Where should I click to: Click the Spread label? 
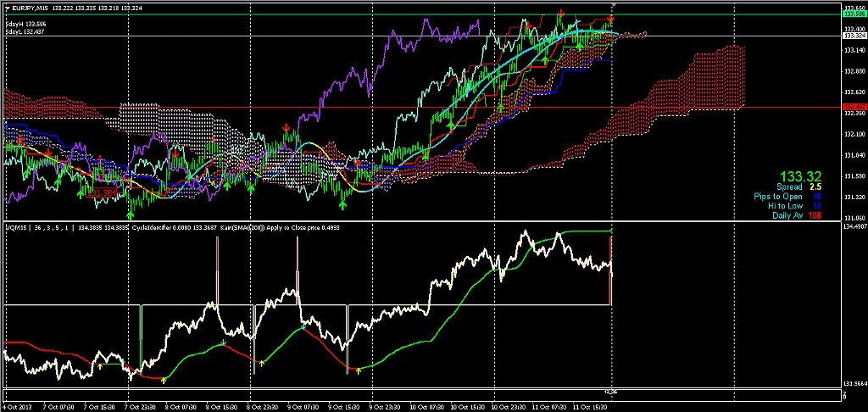[789, 187]
